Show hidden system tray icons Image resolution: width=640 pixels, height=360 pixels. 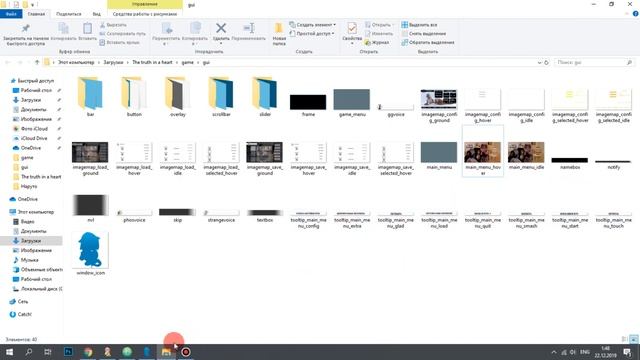click(x=553, y=352)
